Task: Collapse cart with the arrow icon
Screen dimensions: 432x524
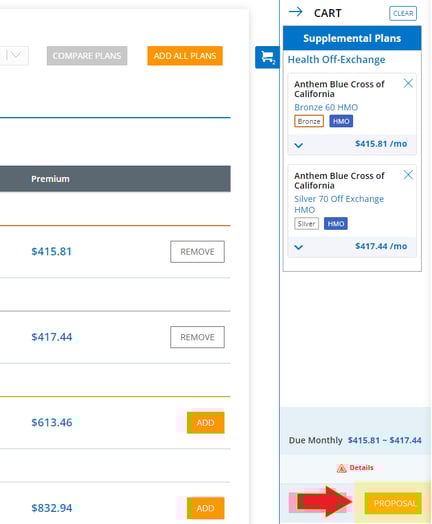Action: 296,12
